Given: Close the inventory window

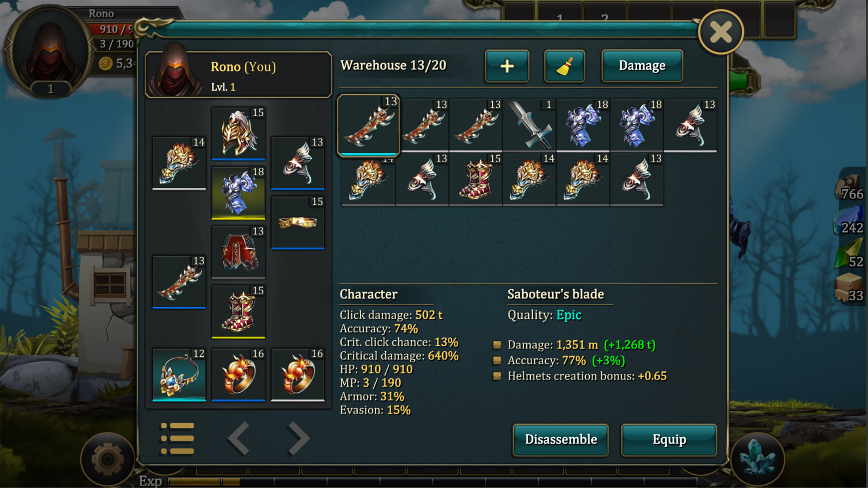Looking at the screenshot, I should [721, 32].
